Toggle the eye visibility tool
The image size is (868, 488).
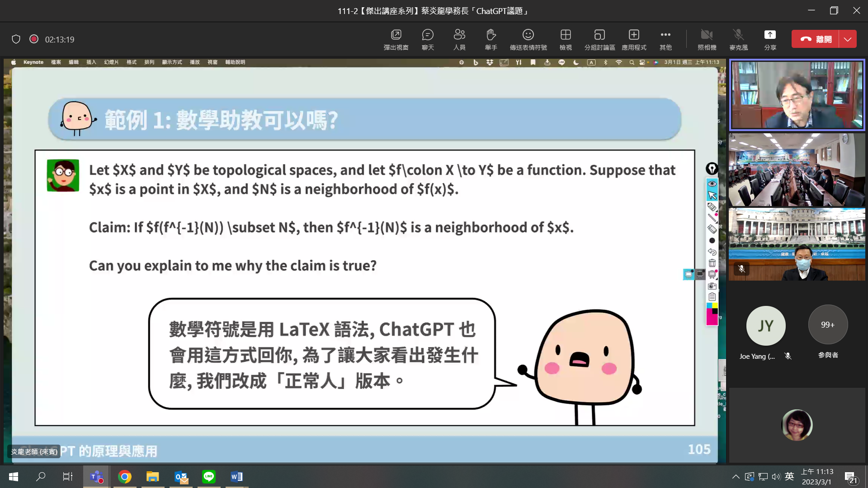point(712,183)
